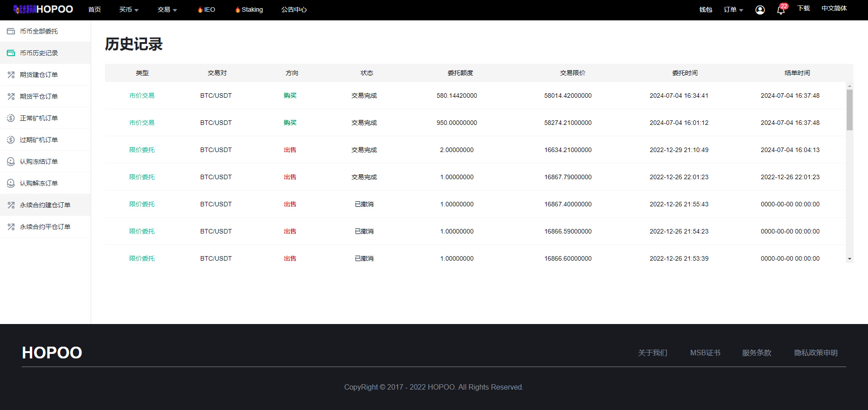Go to 首页 in navigation bar
Viewport: 868px width, 410px height.
tap(94, 10)
